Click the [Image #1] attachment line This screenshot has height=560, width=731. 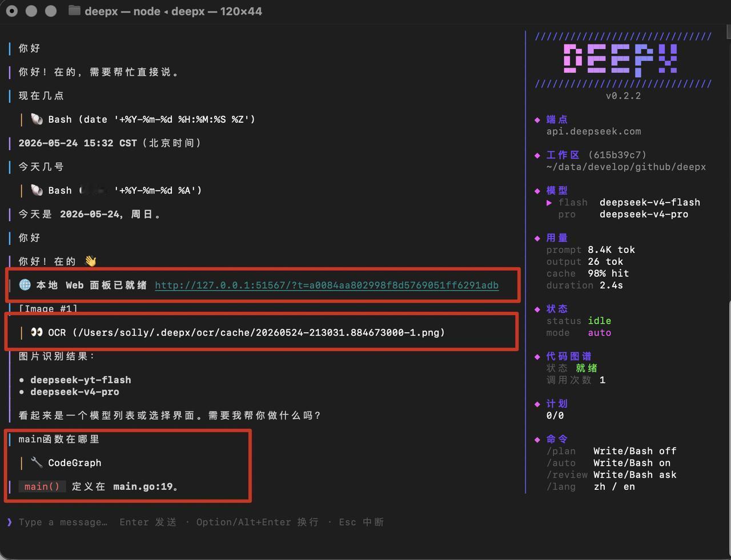(48, 308)
